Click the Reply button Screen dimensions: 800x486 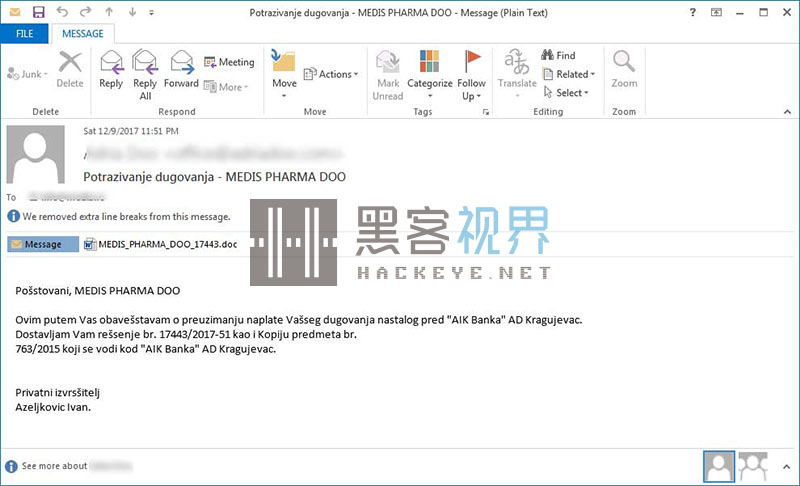[111, 69]
